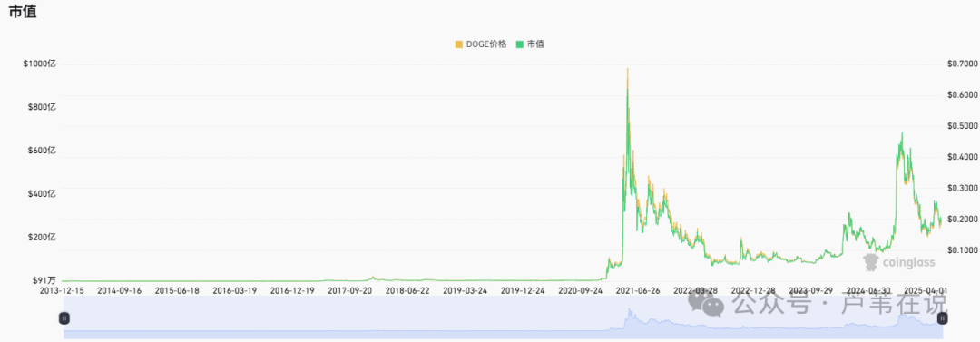Image resolution: width=980 pixels, height=342 pixels.
Task: Click the 市值 chart title
Action: 22,12
